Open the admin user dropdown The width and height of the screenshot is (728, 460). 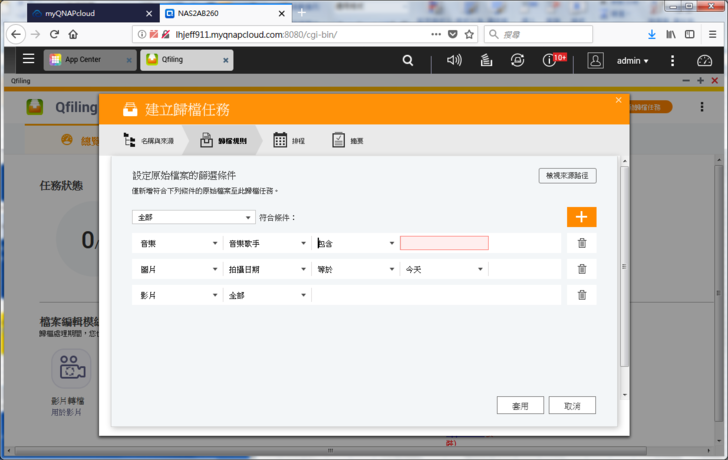tap(632, 61)
